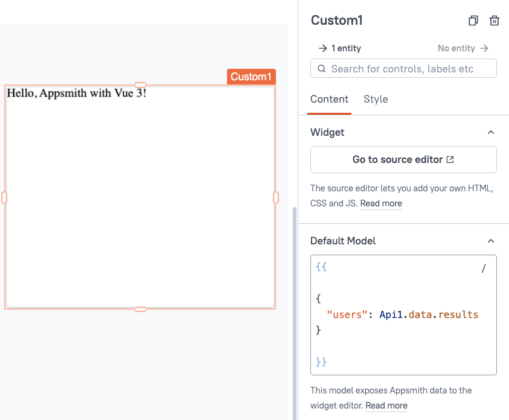Click the orange Custom1 widget label
The width and height of the screenshot is (509, 420).
pyautogui.click(x=251, y=77)
